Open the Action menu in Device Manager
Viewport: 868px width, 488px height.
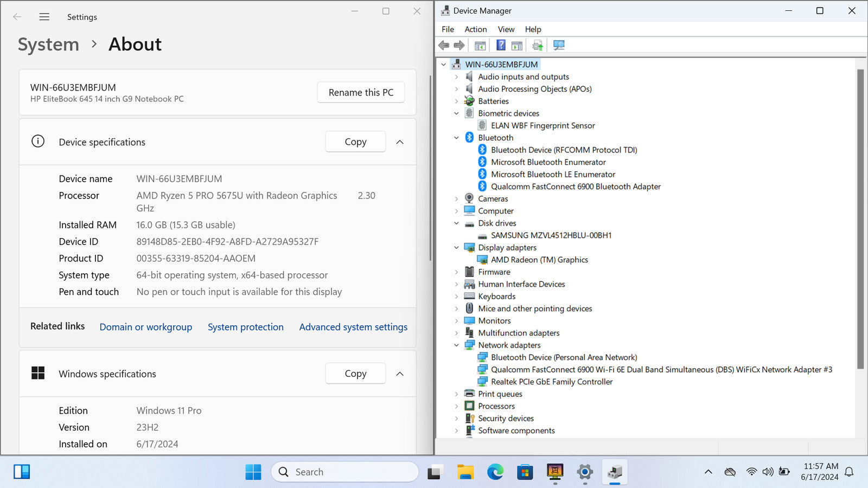476,29
